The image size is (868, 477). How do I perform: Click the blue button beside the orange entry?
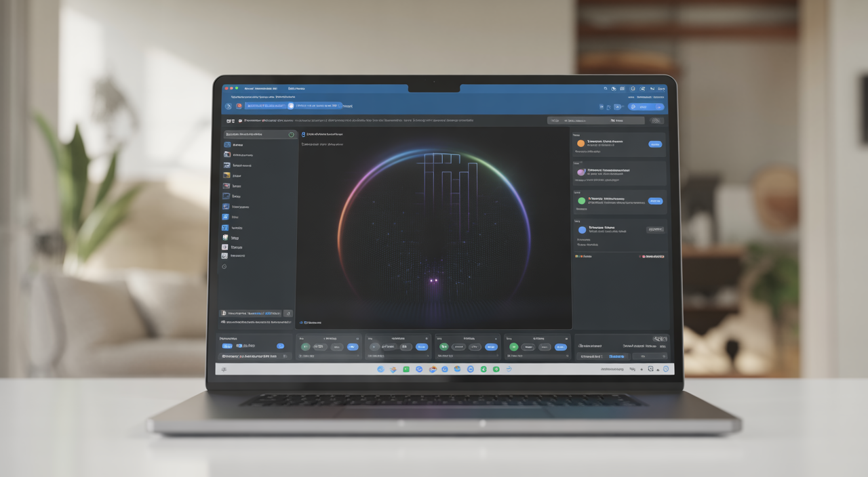click(x=655, y=144)
